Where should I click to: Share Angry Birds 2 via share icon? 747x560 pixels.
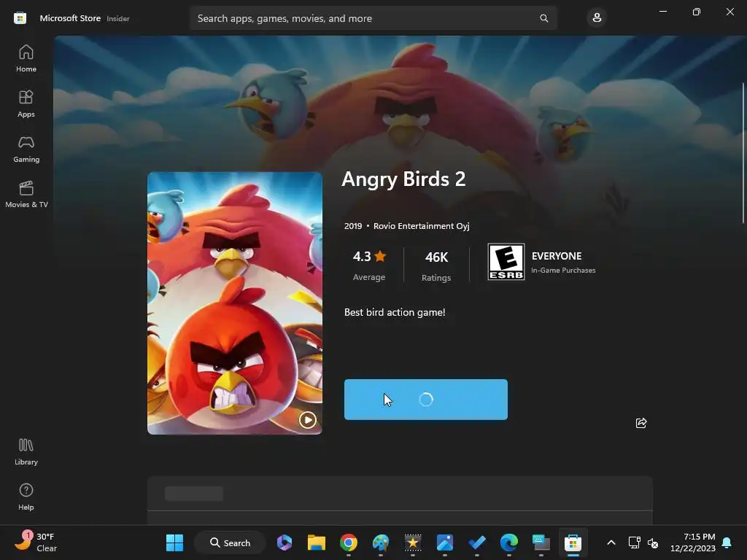pos(641,423)
